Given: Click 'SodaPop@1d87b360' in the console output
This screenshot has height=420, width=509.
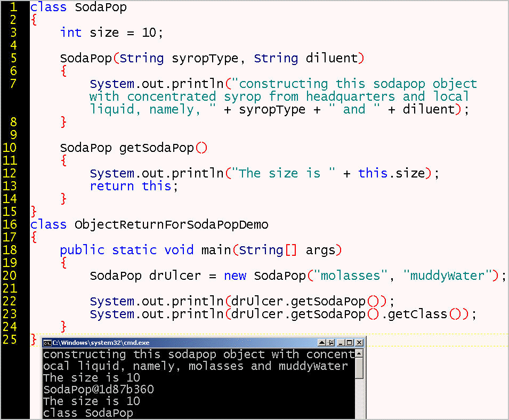Looking at the screenshot, I should pyautogui.click(x=99, y=389).
